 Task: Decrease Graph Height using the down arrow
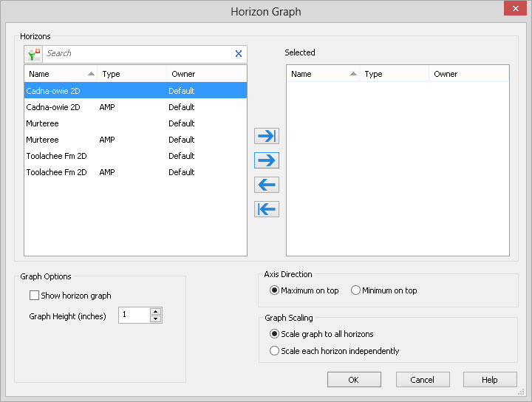click(155, 319)
